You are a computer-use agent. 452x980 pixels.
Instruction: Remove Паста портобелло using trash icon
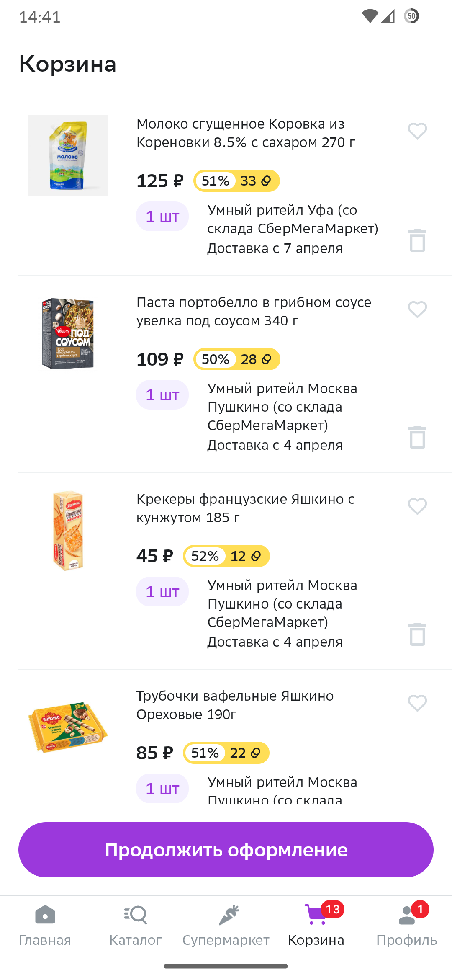click(417, 438)
